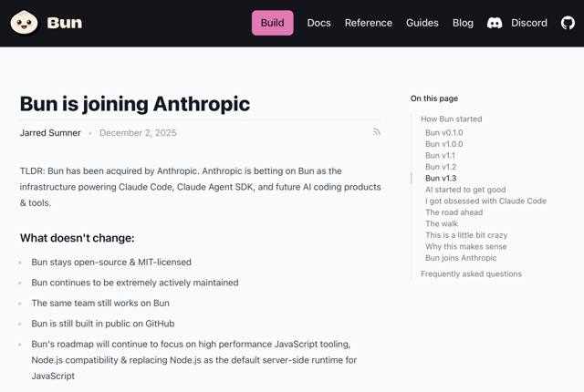The image size is (584, 392).
Task: Visit the Blog page link
Action: click(x=463, y=23)
